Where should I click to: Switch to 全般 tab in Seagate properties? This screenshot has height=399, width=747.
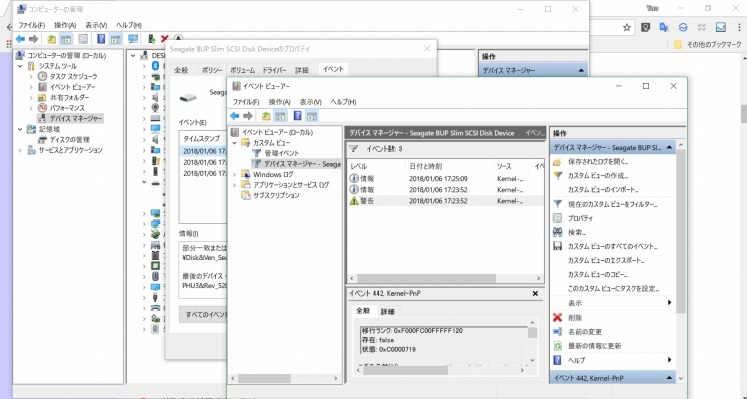(181, 70)
